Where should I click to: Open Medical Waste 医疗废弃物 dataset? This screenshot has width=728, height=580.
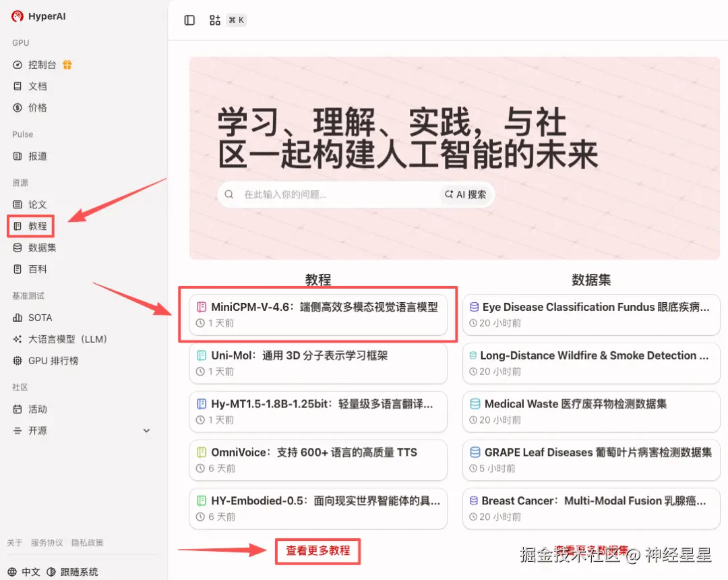tap(591, 411)
